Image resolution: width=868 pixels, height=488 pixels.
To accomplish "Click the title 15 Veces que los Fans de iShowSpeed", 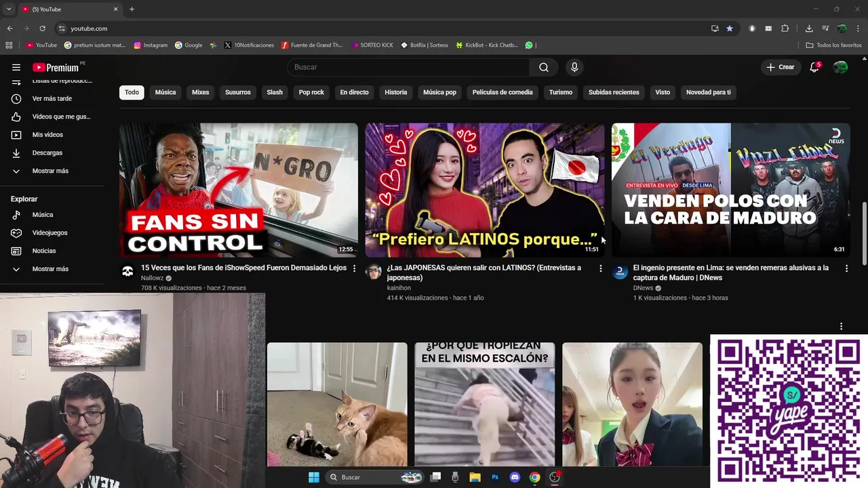I will pyautogui.click(x=243, y=268).
